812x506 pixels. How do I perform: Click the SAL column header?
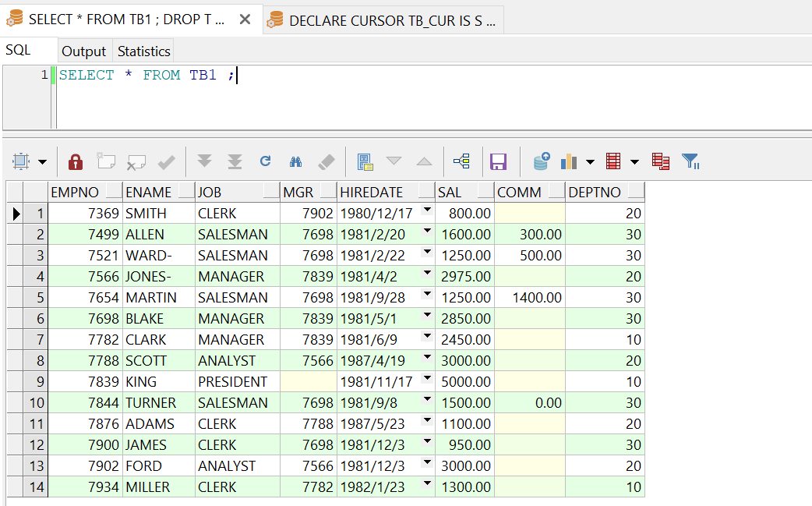(x=465, y=192)
